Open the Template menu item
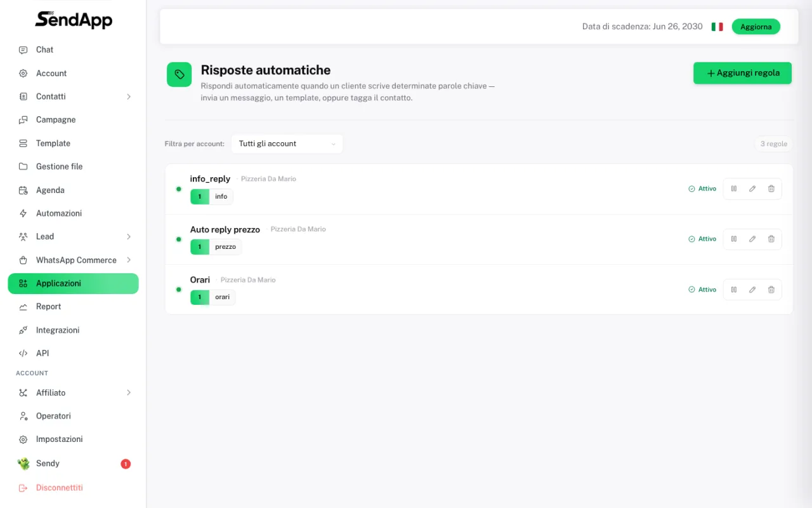 tap(73, 144)
